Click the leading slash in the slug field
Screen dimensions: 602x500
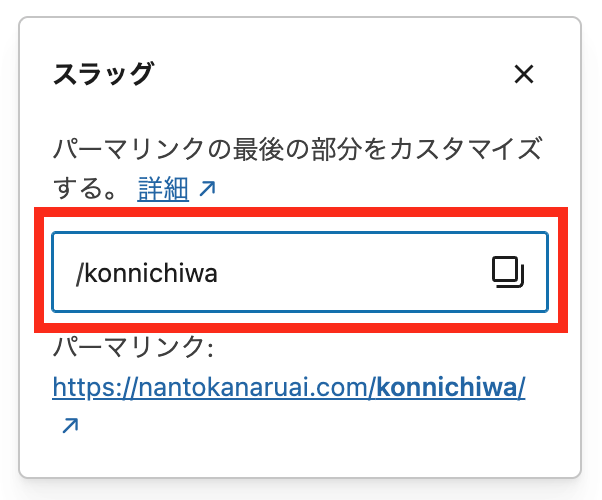pyautogui.click(x=80, y=273)
